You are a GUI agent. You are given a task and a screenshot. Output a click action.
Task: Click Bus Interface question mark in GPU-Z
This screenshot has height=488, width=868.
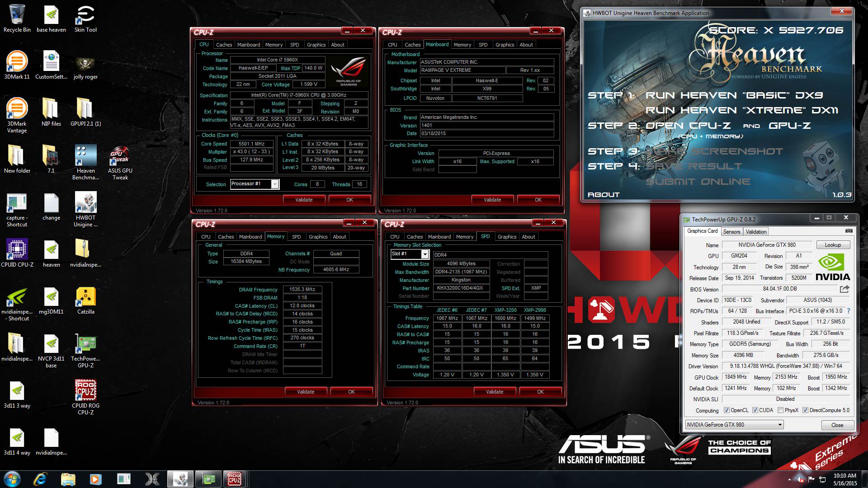pos(848,311)
